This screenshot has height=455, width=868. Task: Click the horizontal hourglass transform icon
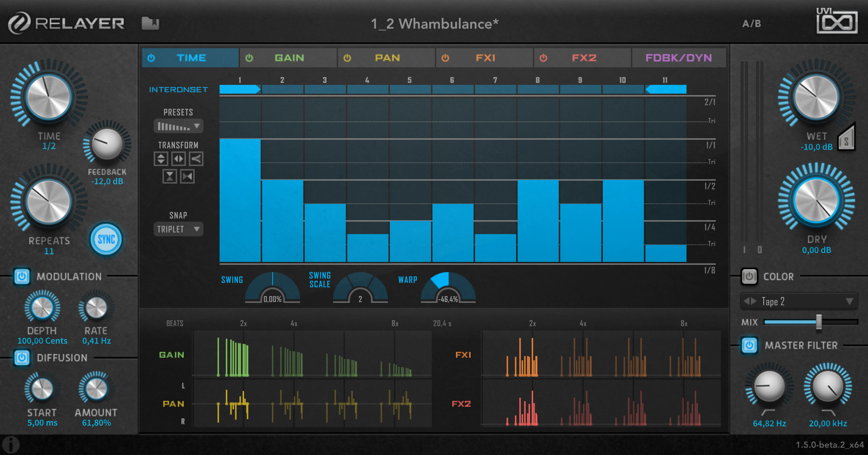(187, 177)
